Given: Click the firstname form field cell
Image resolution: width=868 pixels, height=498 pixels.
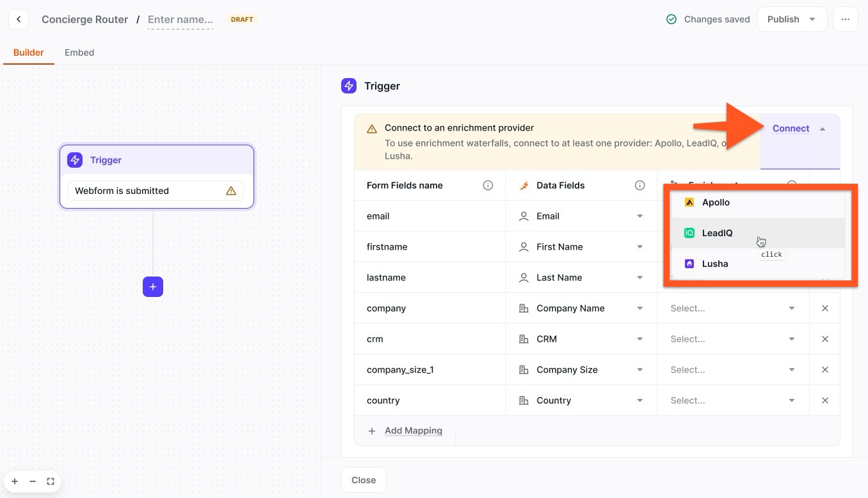Looking at the screenshot, I should pos(430,247).
